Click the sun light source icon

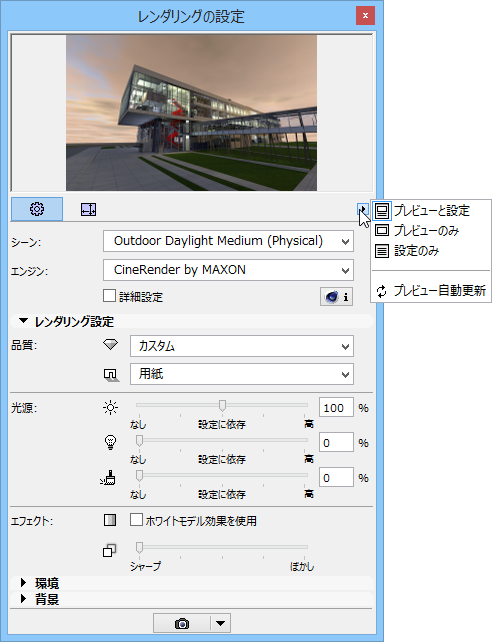[x=111, y=408]
